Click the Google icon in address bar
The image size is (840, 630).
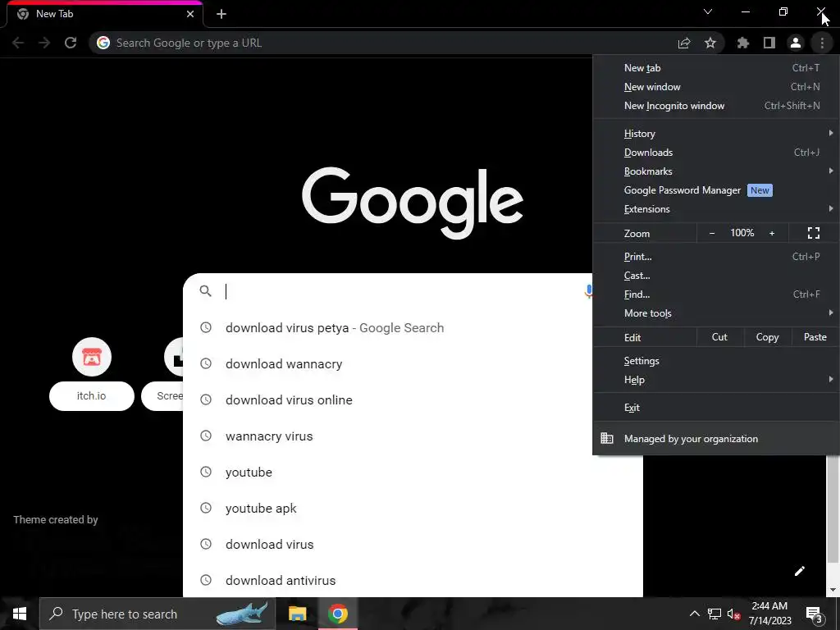(103, 43)
